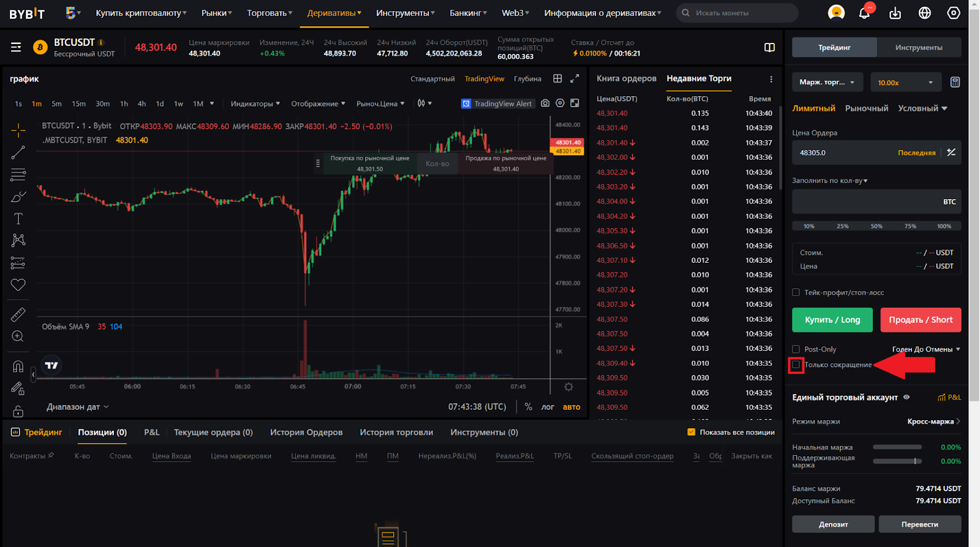Switch to the Инструменты panel tab
Screen dimensions: 980x547
919,47
